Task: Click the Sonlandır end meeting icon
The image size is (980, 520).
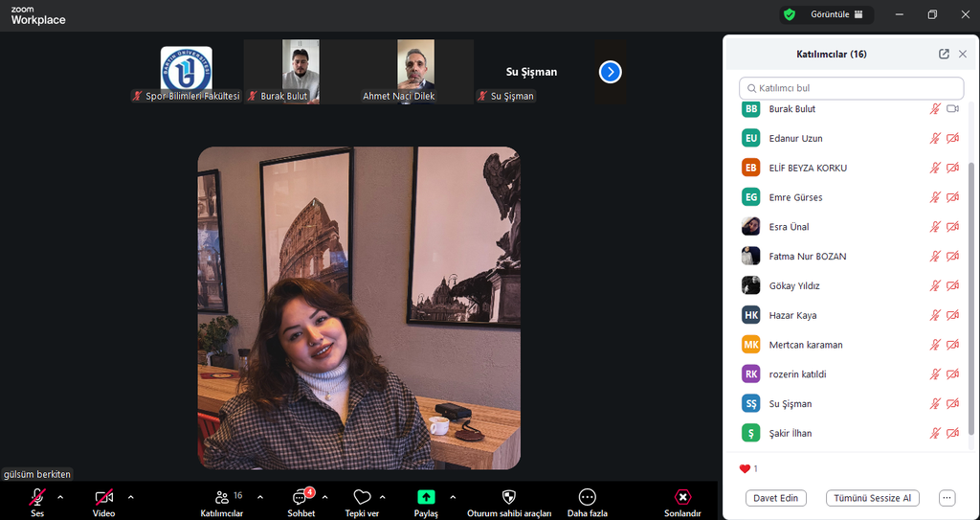Action: pos(682,498)
